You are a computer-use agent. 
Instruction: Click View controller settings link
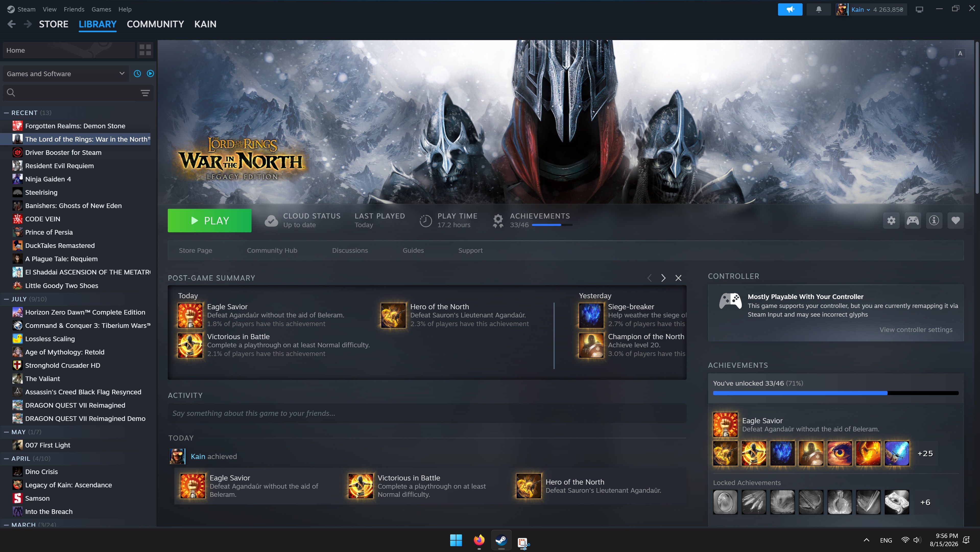pyautogui.click(x=916, y=330)
